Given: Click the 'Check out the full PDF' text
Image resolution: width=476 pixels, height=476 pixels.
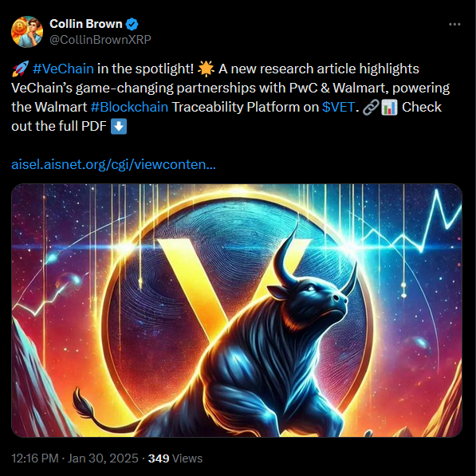Looking at the screenshot, I should click(x=59, y=126).
